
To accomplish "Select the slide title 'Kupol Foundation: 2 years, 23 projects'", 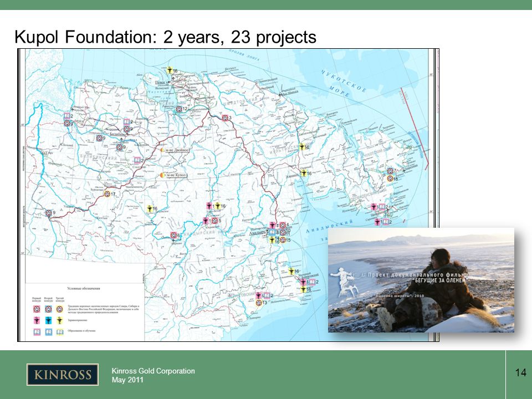I will [166, 37].
